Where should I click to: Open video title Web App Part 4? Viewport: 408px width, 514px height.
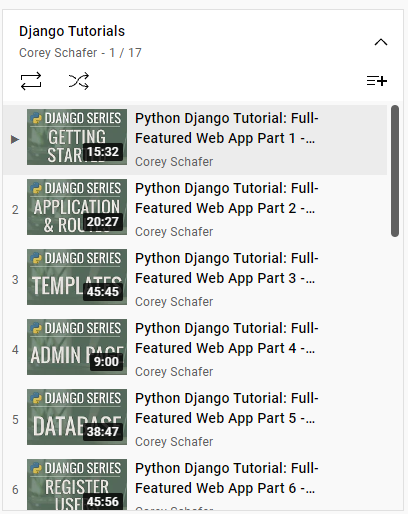pos(227,338)
